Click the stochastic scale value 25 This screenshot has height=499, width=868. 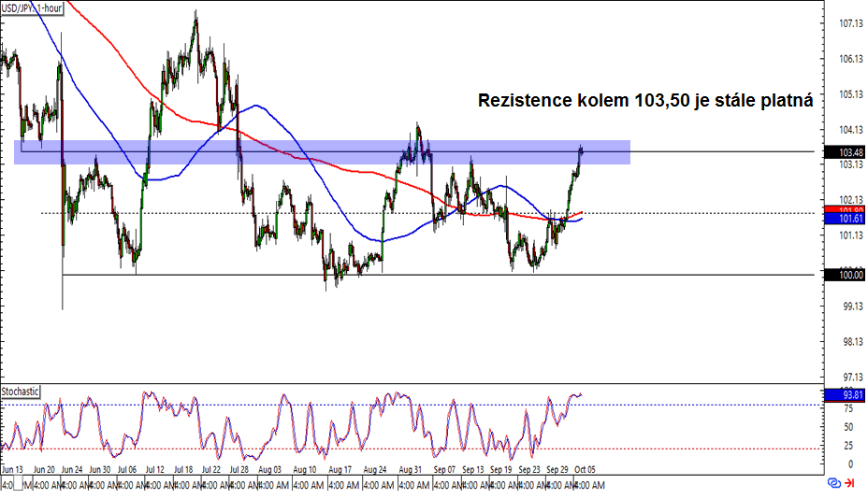pos(848,446)
